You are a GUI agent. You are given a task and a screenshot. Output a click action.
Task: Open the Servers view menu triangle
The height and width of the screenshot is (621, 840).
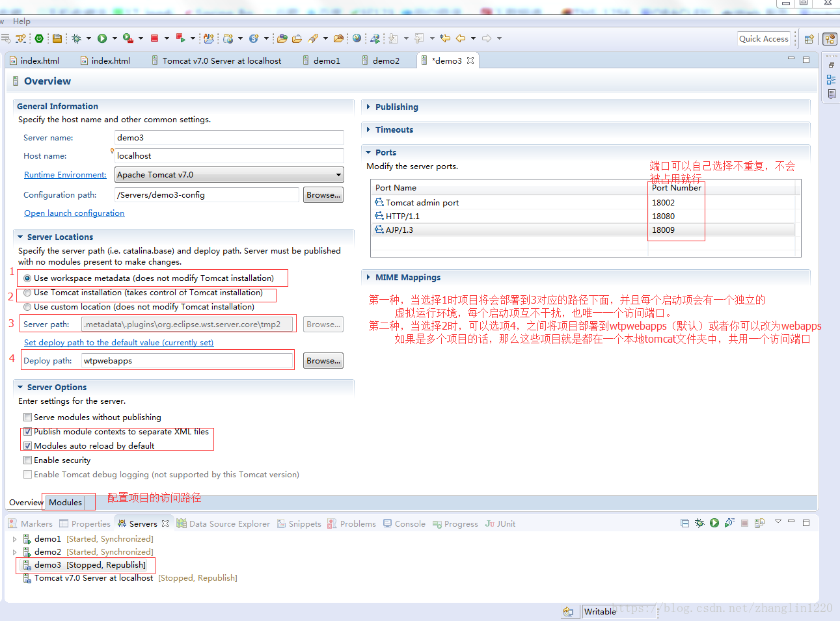[778, 522]
